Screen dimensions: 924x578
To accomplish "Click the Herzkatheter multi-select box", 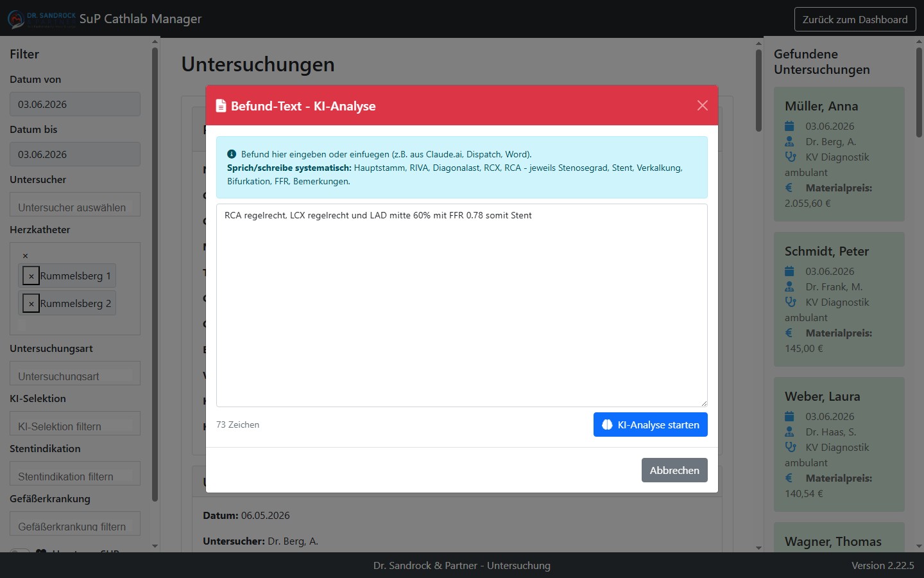I will pos(75,288).
